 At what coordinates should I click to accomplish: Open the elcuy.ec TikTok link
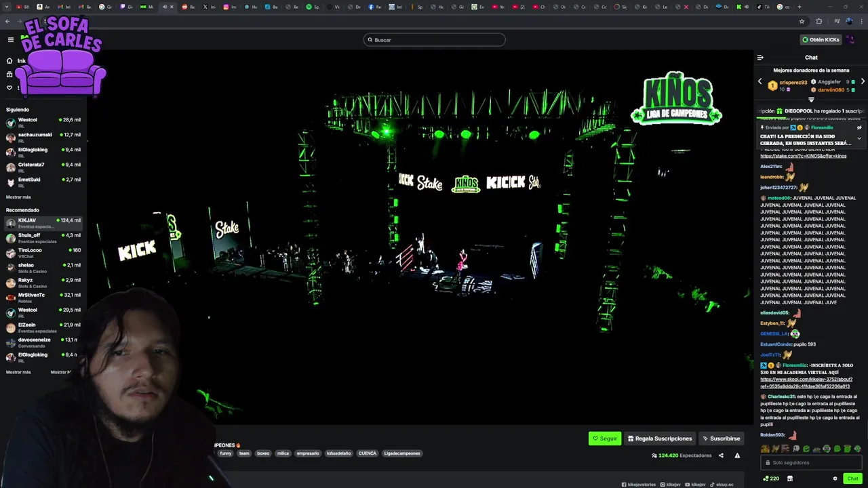pyautogui.click(x=722, y=485)
